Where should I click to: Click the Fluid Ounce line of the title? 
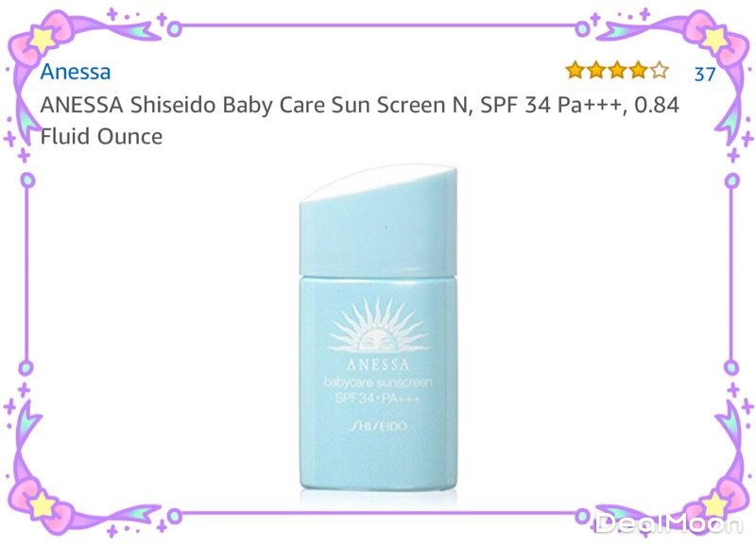101,136
